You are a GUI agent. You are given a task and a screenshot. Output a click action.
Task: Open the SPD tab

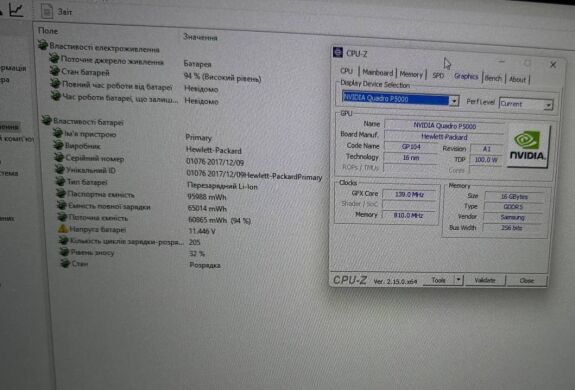pyautogui.click(x=438, y=76)
